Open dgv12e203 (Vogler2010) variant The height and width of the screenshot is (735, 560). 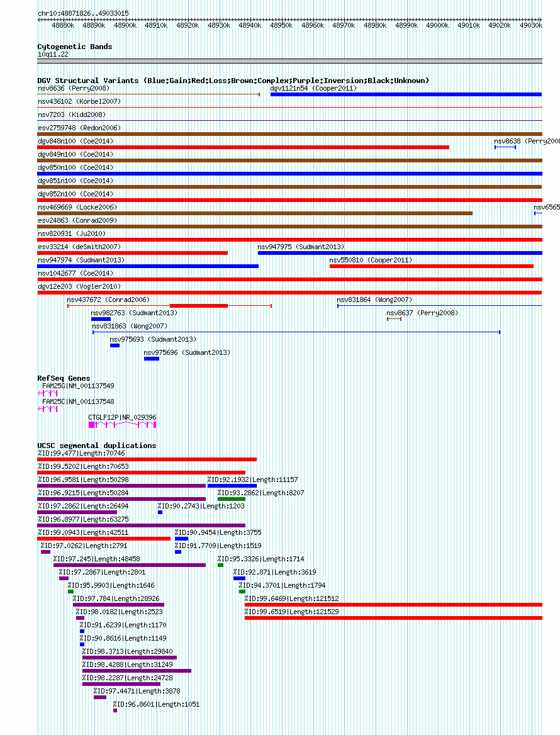coord(79,286)
